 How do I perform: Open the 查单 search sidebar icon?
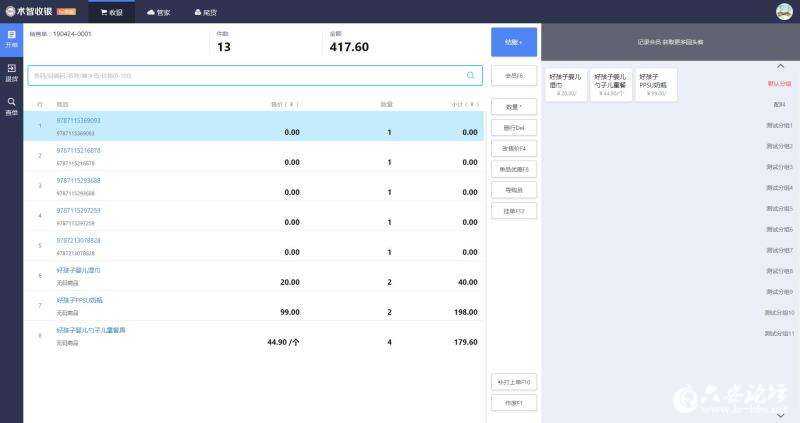pos(11,106)
